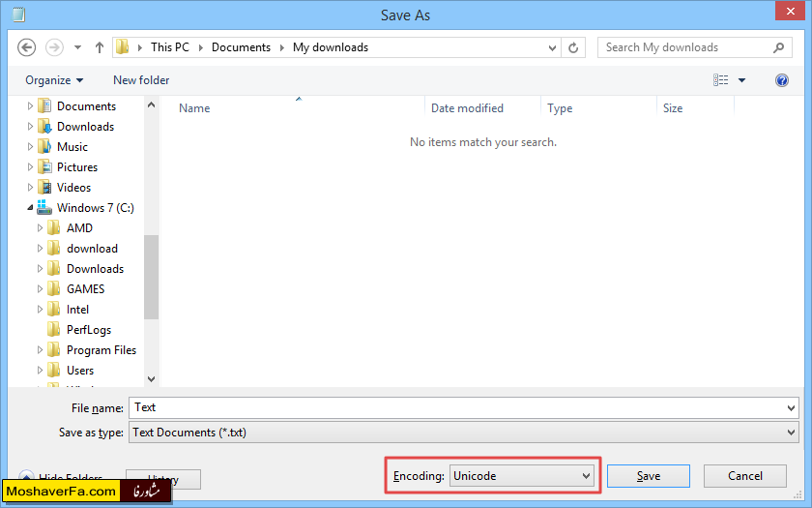Image resolution: width=812 pixels, height=508 pixels.
Task: Open the PerfLogs folder
Action: pyautogui.click(x=89, y=330)
